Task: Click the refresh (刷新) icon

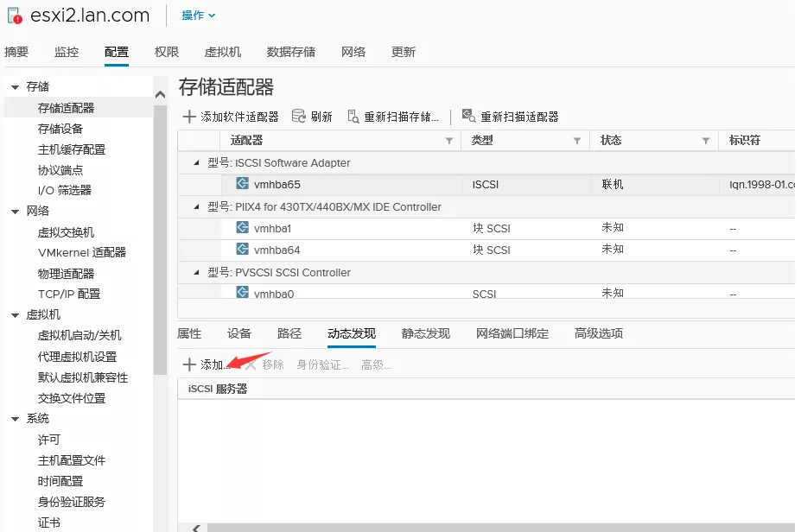Action: (299, 117)
